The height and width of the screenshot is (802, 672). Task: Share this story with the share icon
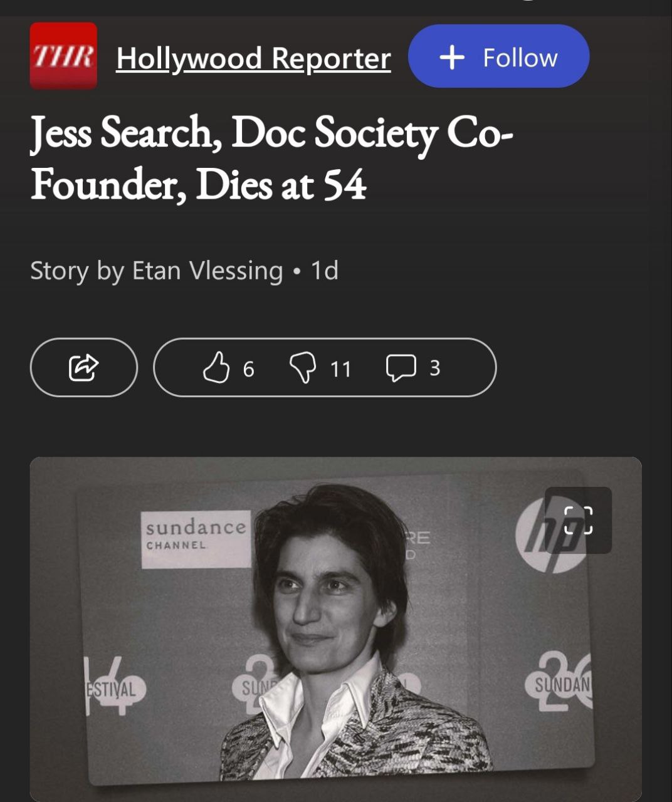pos(83,367)
